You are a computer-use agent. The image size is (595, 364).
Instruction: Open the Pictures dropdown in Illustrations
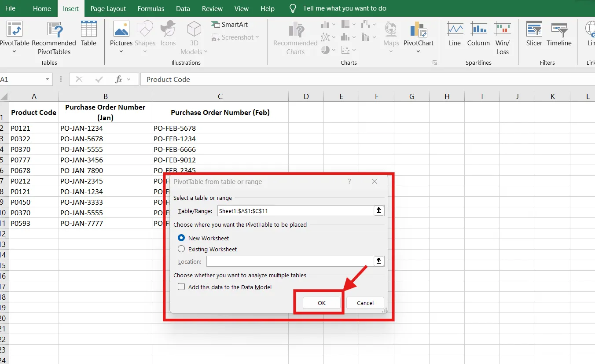click(x=121, y=51)
